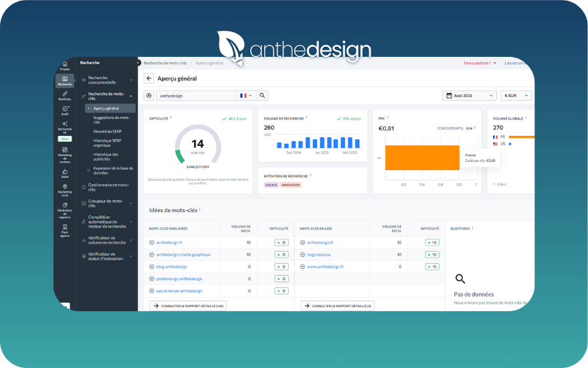Open anthedesign.fr link under Mots-clés en lien
Viewport: 588px width, 368px height.
[320, 243]
